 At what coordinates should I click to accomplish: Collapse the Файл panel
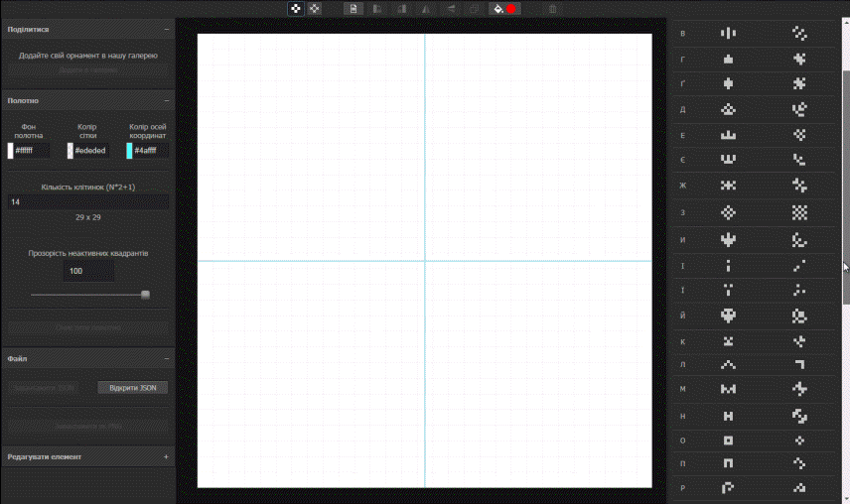click(166, 358)
